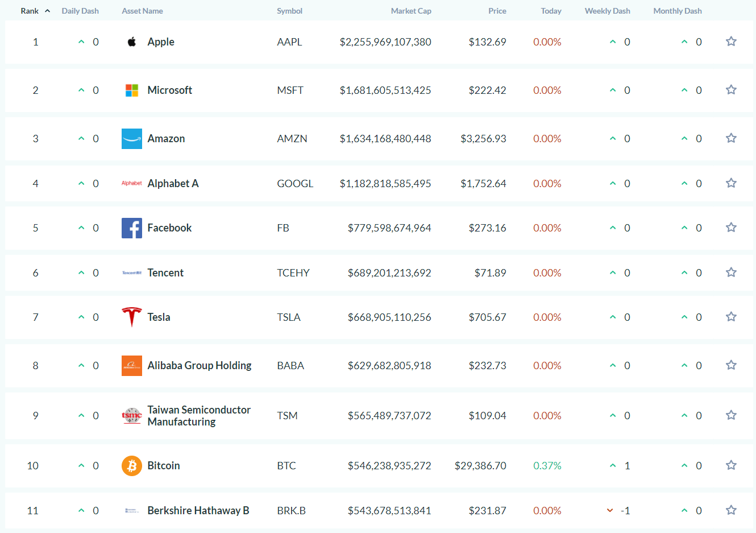Click the Bitcoin logo icon
The image size is (756, 533).
point(132,466)
